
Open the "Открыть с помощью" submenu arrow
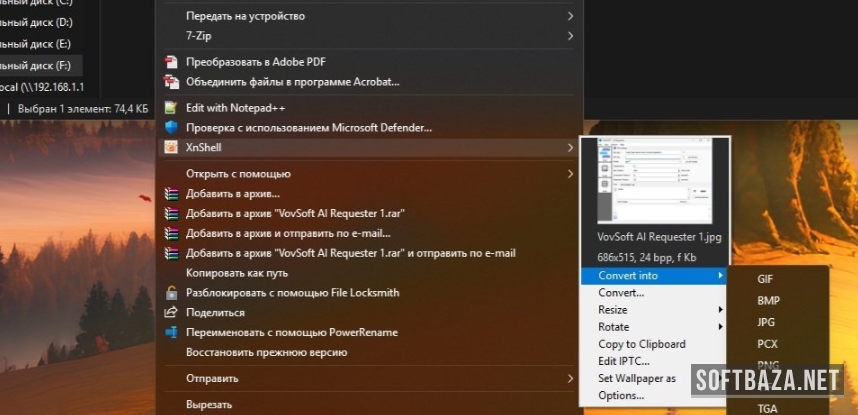point(570,174)
